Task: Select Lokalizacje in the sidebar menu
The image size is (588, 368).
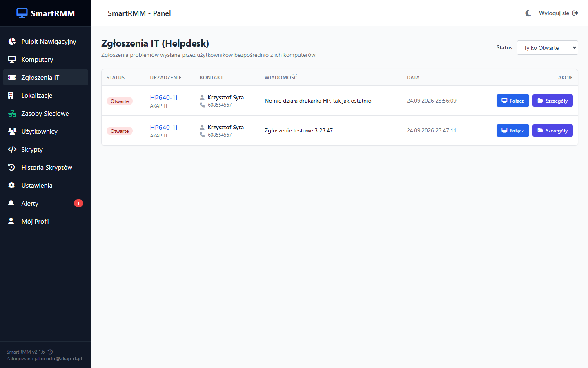Action: tap(46, 95)
